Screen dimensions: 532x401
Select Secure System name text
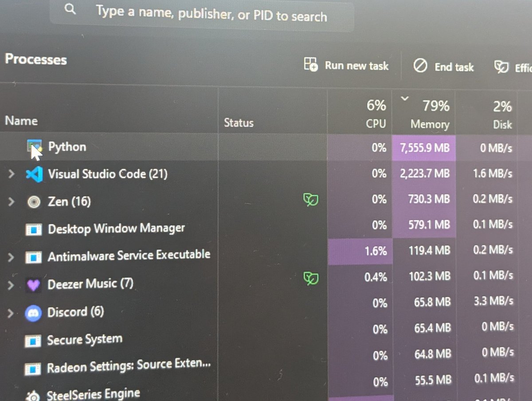[85, 340]
